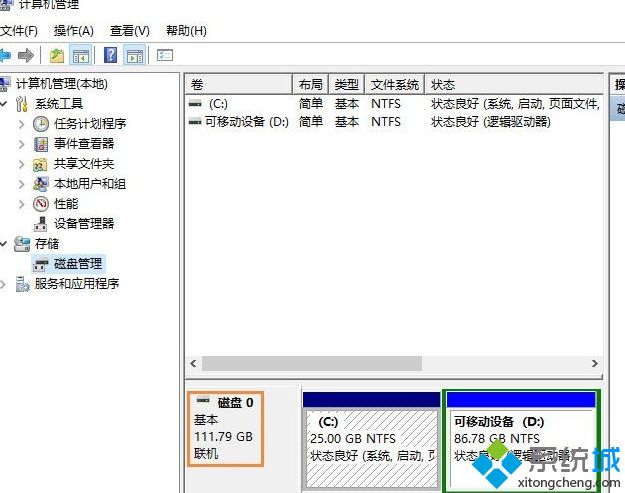Select the (C:) 25.00 GB partition block
The height and width of the screenshot is (493, 625).
[371, 441]
